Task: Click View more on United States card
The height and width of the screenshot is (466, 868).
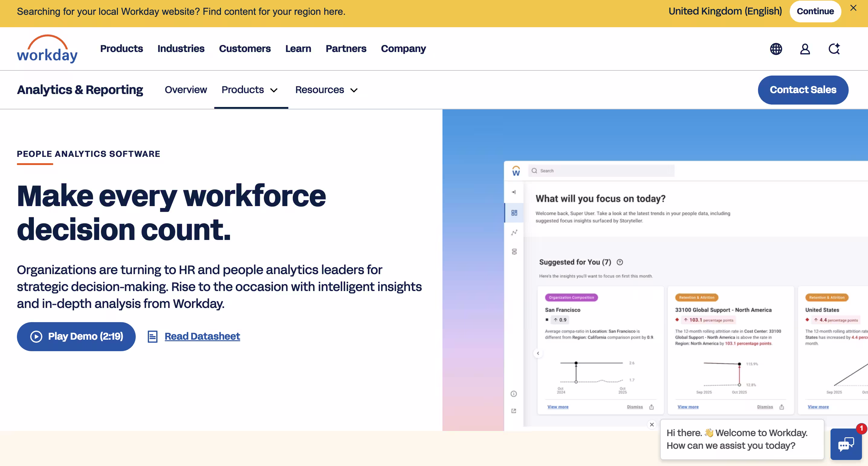Action: (818, 407)
